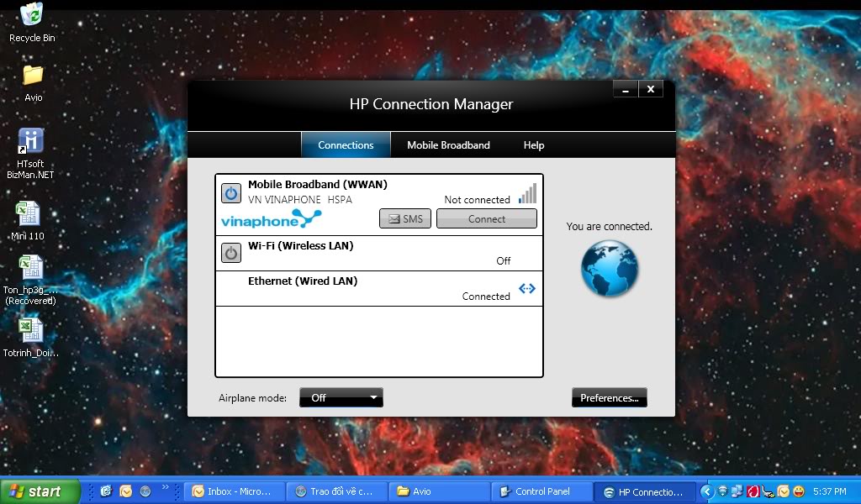Toggle Wi-Fi power button

click(x=231, y=252)
